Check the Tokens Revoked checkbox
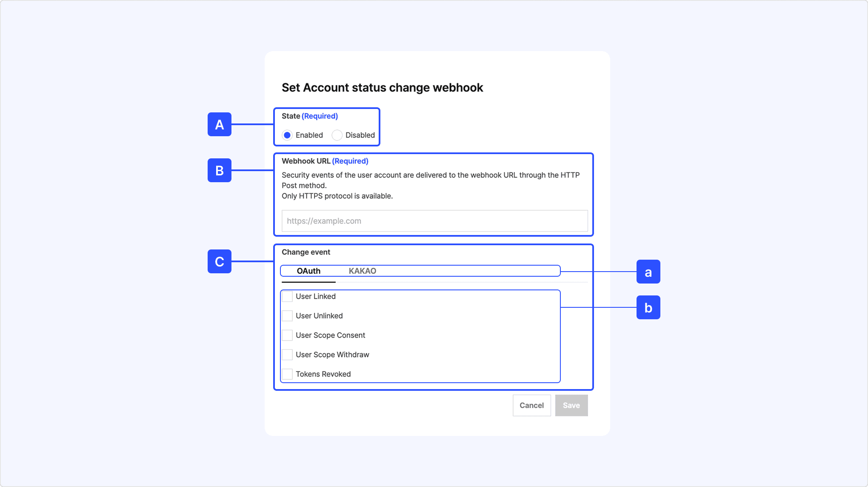868x487 pixels. (x=288, y=374)
